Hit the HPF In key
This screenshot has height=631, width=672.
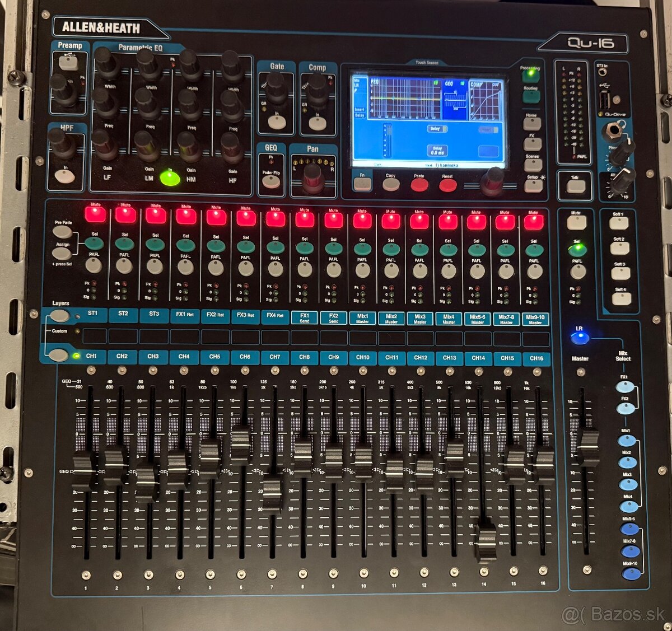(65, 175)
